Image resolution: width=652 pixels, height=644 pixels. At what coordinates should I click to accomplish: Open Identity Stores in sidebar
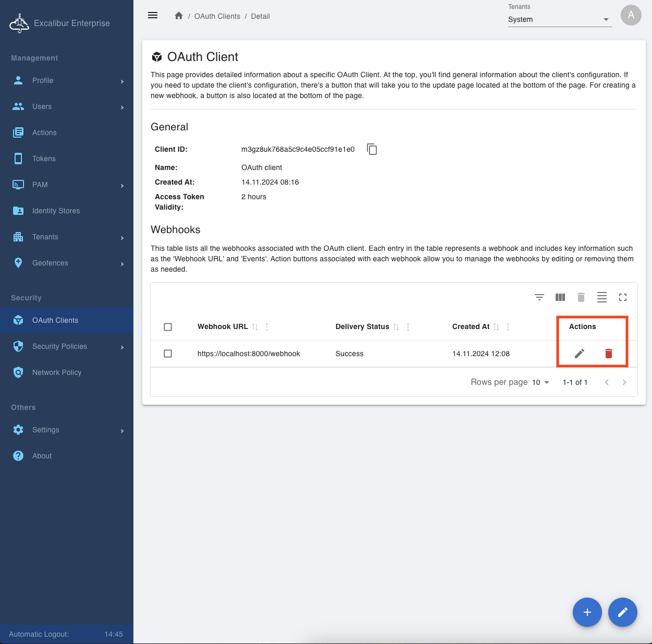click(56, 211)
